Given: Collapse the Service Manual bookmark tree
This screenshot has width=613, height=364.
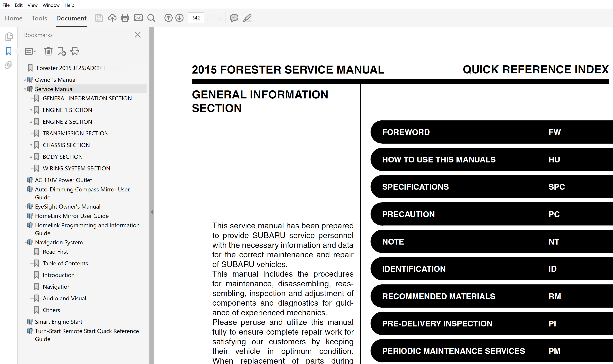Looking at the screenshot, I should [25, 89].
